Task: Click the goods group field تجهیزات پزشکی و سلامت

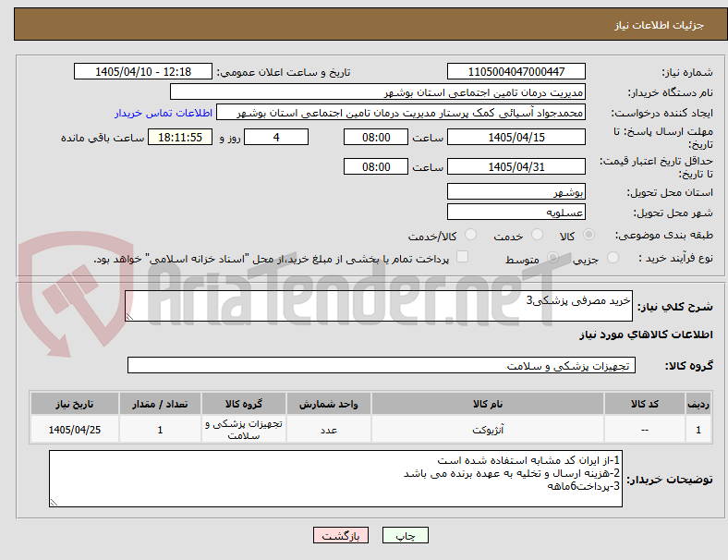Action: coord(382,365)
